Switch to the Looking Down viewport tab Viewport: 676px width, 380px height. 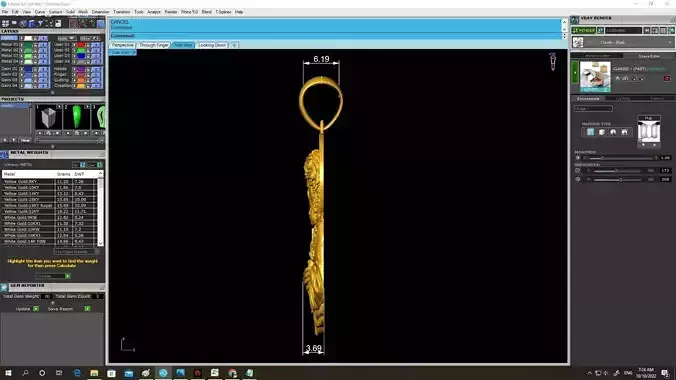pyautogui.click(x=212, y=45)
